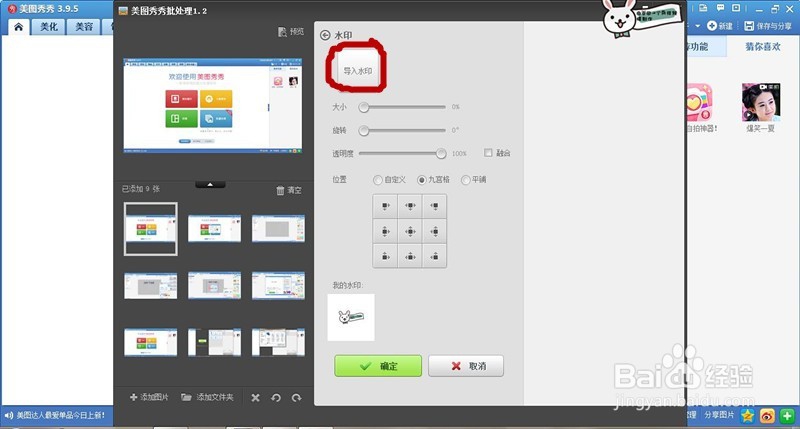The height and width of the screenshot is (429, 800).
Task: Select the rabbit watermark under 我的水印
Action: (351, 317)
